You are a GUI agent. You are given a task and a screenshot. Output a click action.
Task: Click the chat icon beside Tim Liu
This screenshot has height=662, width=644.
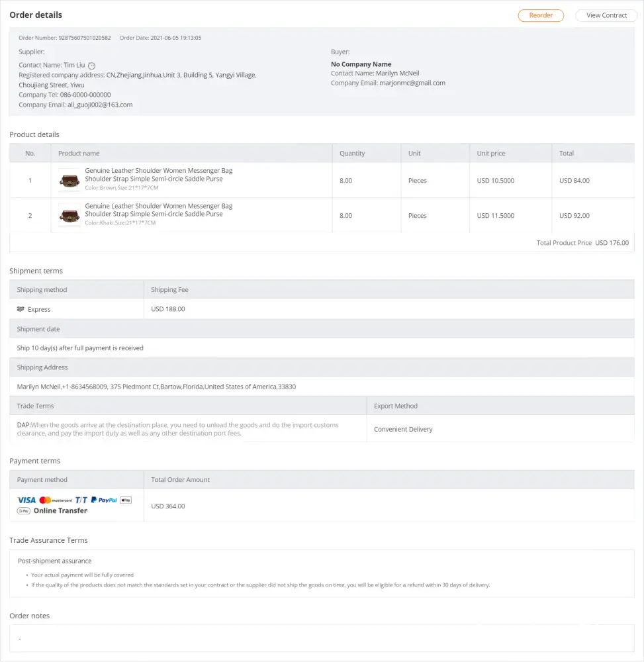tap(92, 66)
